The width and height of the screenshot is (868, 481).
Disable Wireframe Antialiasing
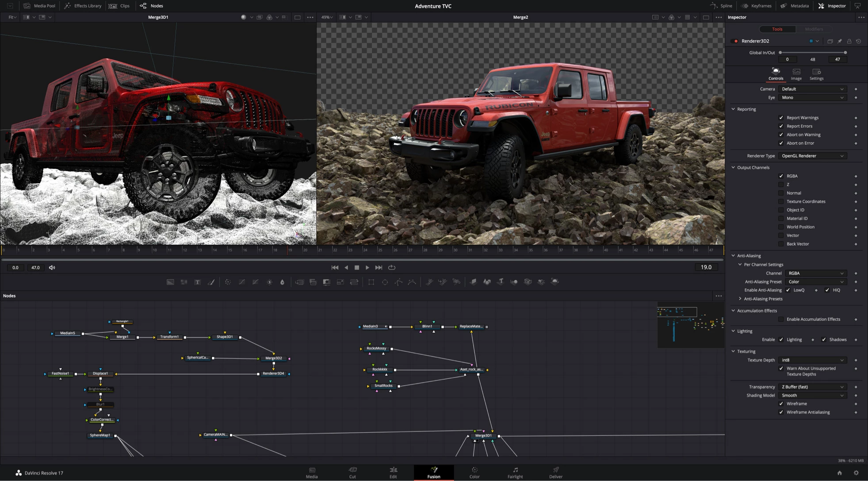[781, 412]
